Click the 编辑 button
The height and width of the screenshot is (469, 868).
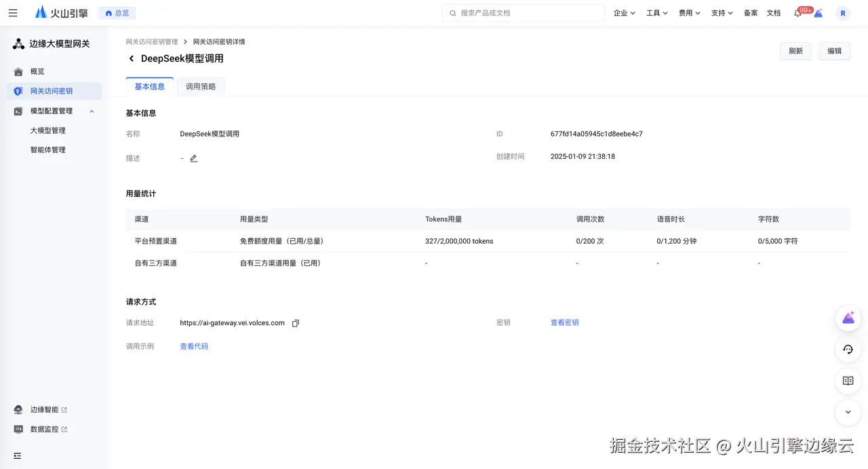click(835, 51)
